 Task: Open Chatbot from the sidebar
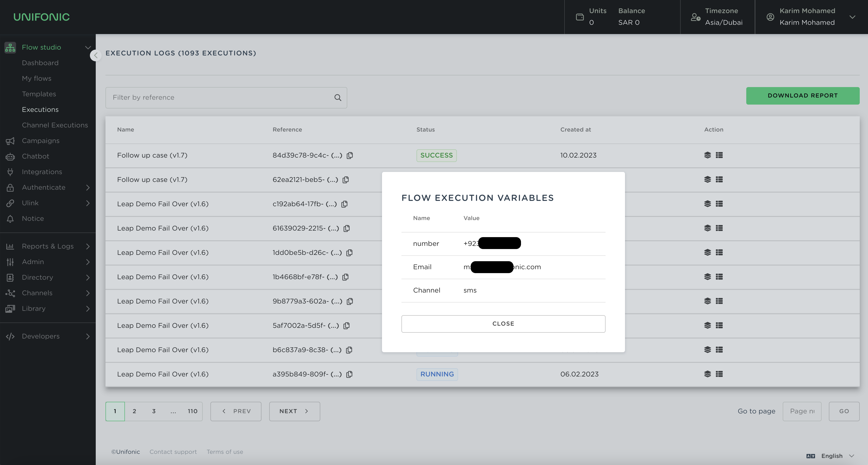[x=35, y=156]
